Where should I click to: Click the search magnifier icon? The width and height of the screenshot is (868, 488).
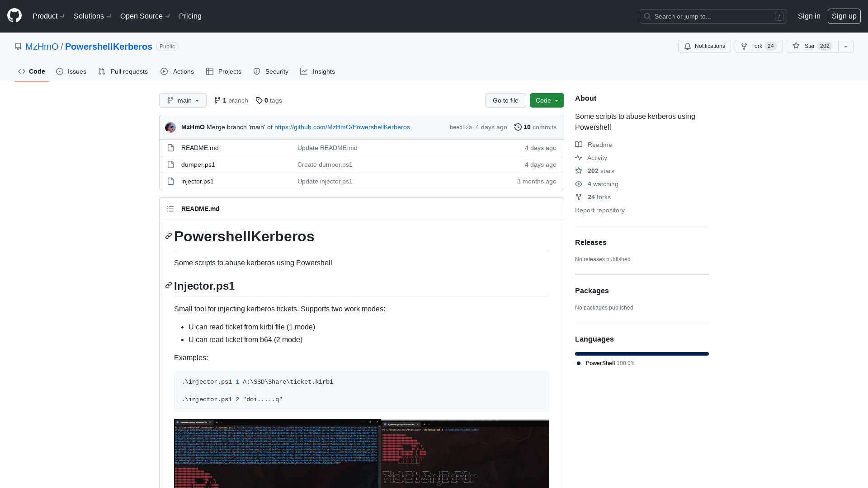click(x=647, y=16)
